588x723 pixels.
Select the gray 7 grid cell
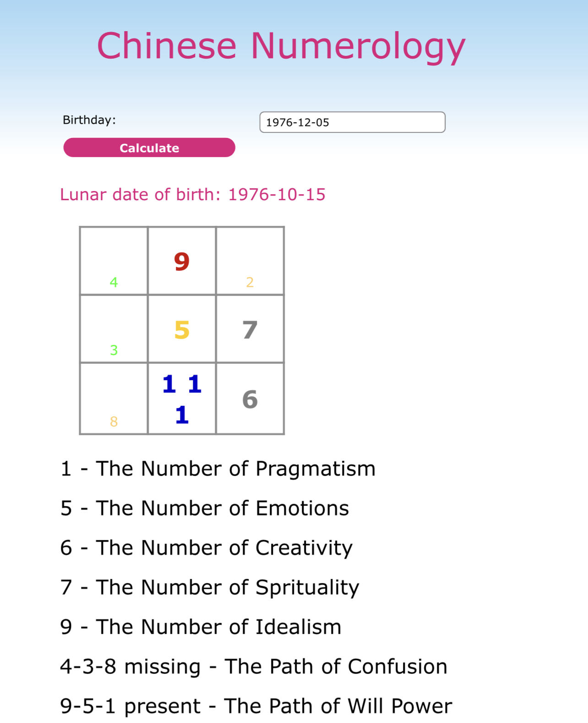point(250,330)
